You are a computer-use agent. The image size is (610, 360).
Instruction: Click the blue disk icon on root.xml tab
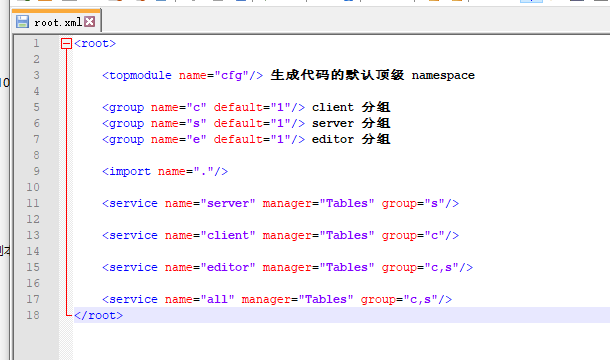point(22,22)
